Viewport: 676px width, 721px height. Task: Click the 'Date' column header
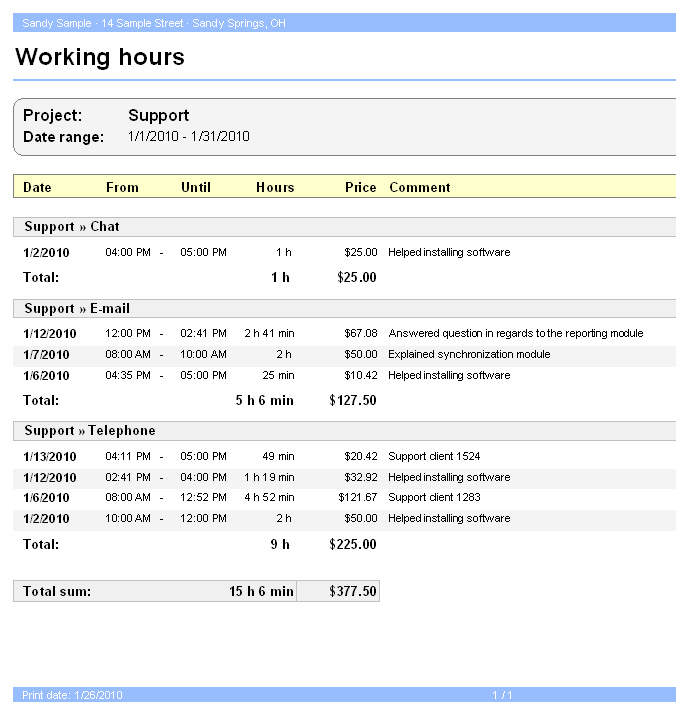point(37,187)
